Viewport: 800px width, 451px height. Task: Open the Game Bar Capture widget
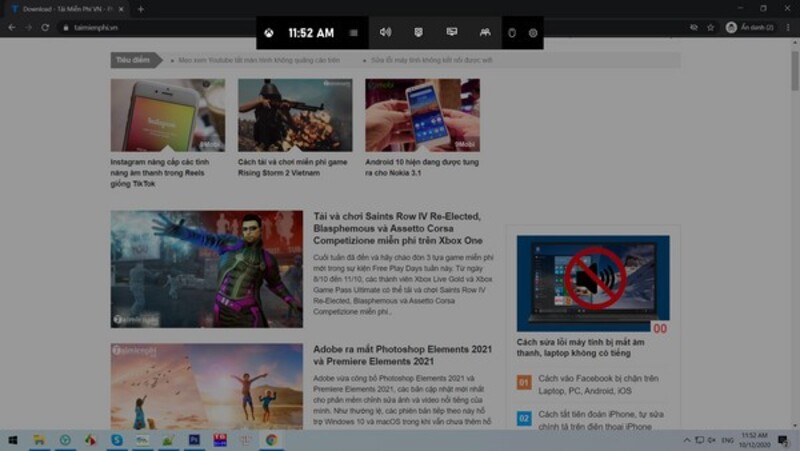[x=418, y=32]
